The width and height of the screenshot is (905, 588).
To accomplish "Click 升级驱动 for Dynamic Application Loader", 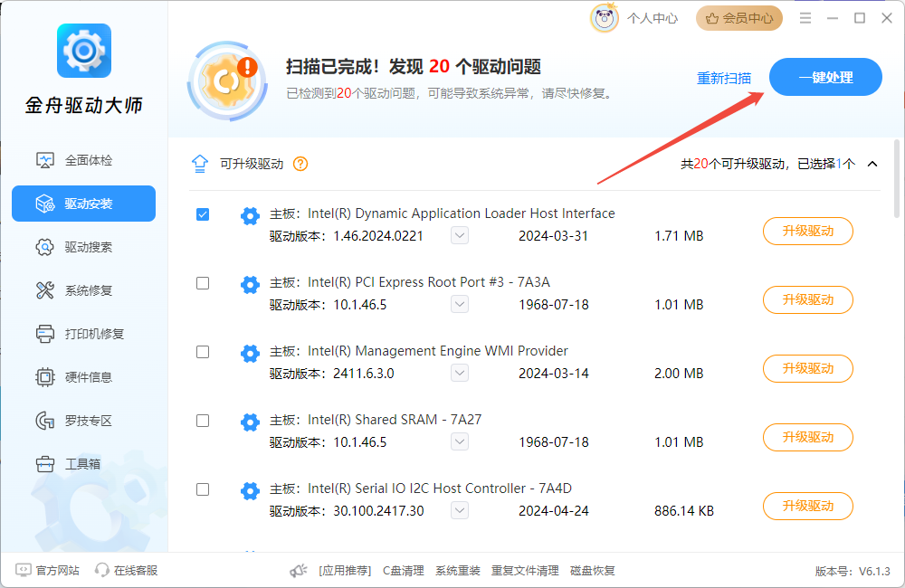I will point(808,231).
